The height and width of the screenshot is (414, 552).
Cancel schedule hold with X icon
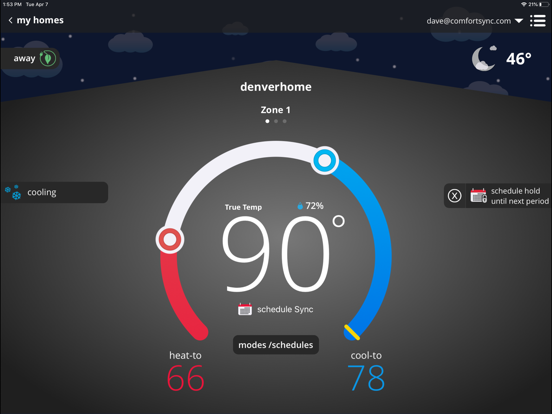click(x=454, y=195)
